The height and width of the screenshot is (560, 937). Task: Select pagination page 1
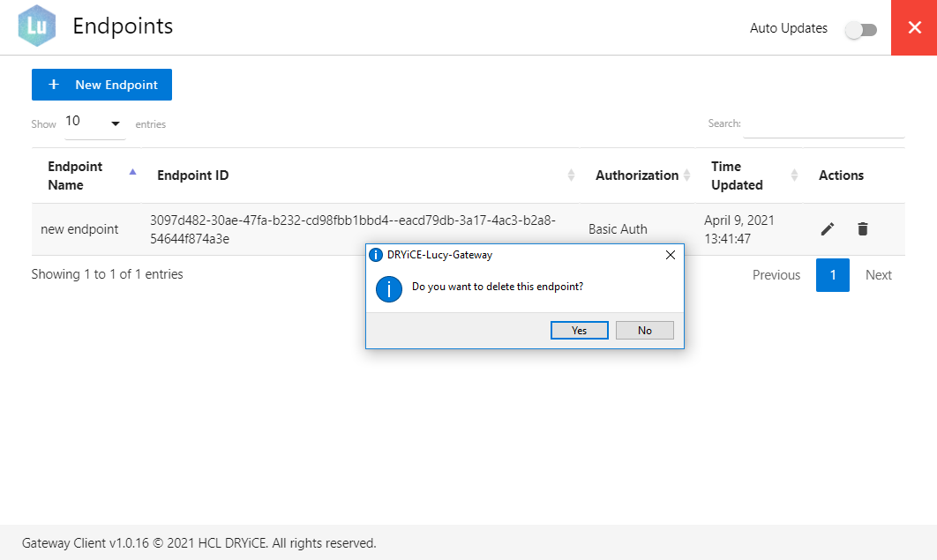(x=832, y=274)
